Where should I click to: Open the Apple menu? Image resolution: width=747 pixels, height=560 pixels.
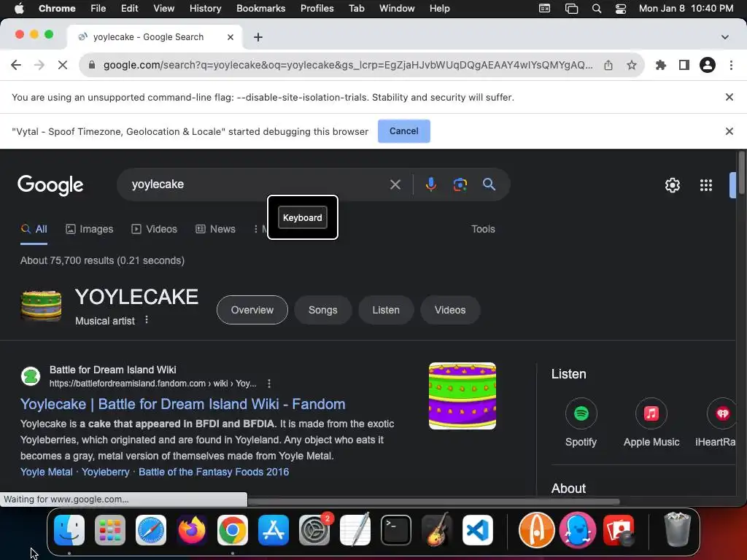[x=19, y=9]
